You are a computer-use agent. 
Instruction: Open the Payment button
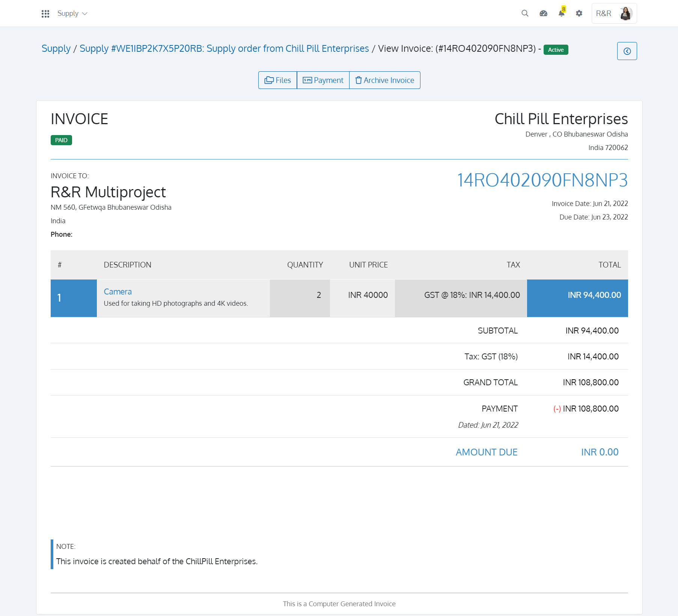(323, 80)
